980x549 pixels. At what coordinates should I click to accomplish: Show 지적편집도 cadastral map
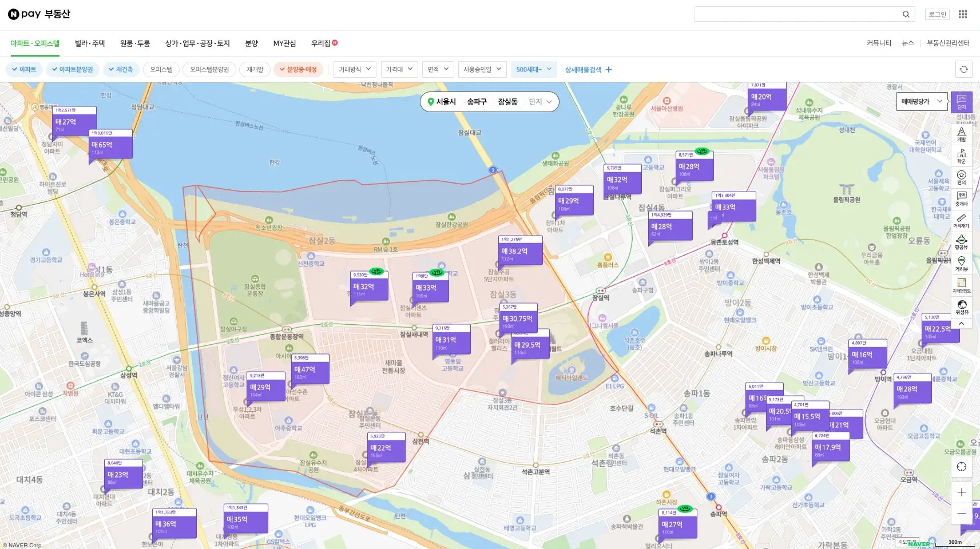(962, 286)
